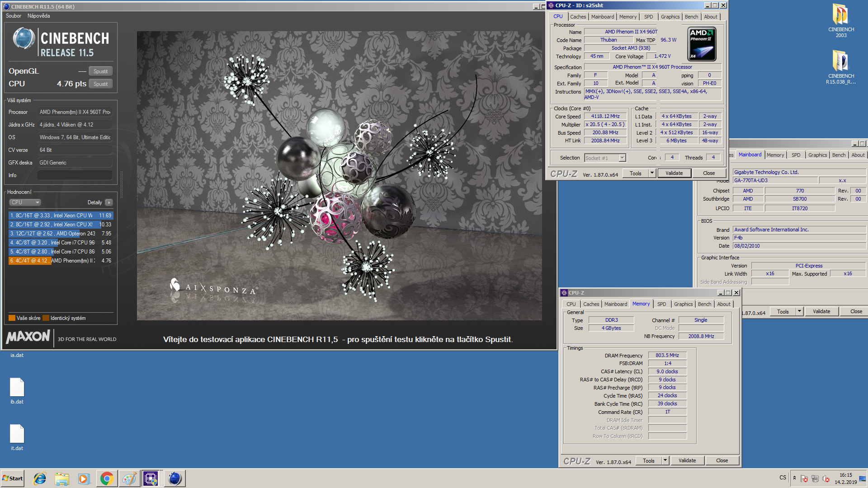Click Validate in top CPU-Z window
The width and height of the screenshot is (868, 488).
(x=674, y=173)
